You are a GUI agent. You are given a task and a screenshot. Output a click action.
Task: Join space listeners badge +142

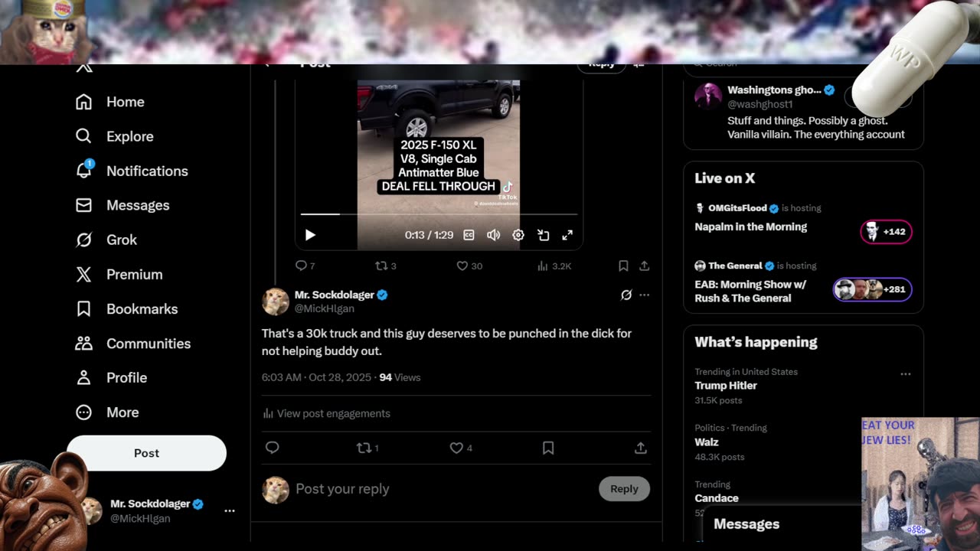click(x=886, y=231)
